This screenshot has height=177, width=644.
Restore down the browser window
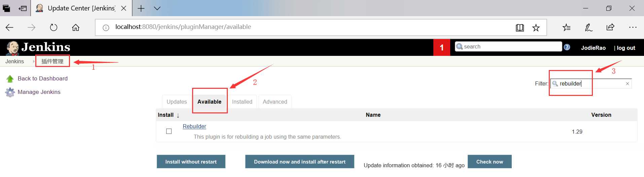pyautogui.click(x=609, y=8)
